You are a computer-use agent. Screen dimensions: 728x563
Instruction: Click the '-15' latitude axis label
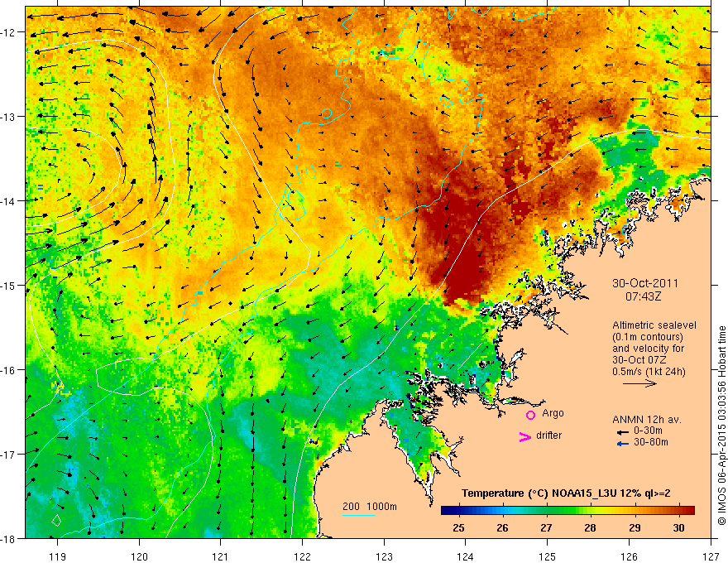coord(9,285)
